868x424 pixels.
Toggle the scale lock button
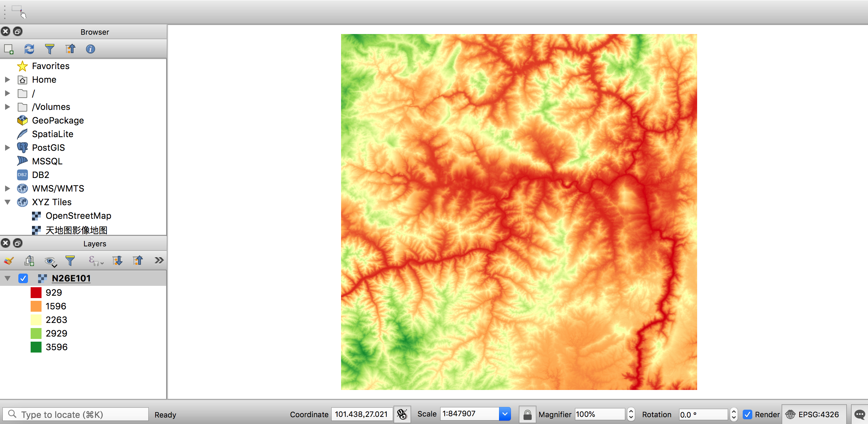point(527,414)
